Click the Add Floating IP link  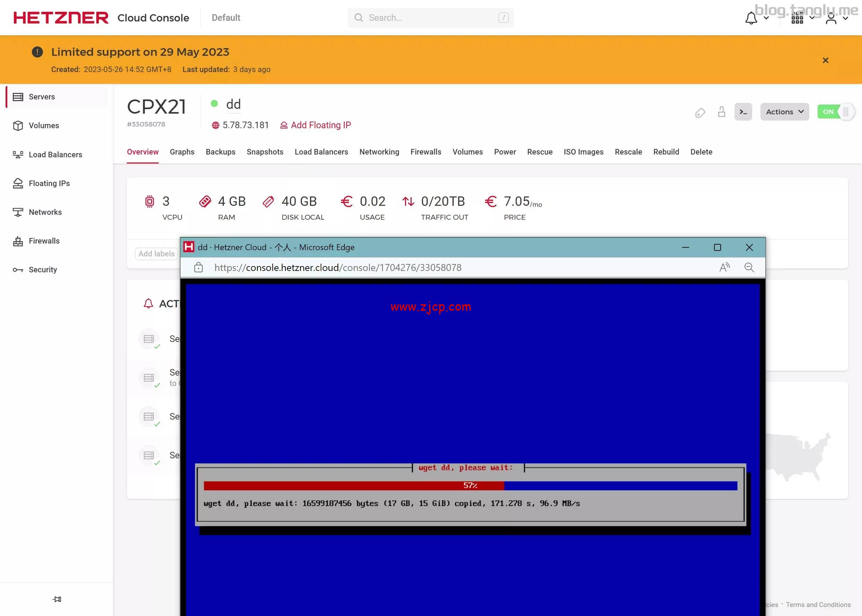click(x=320, y=125)
